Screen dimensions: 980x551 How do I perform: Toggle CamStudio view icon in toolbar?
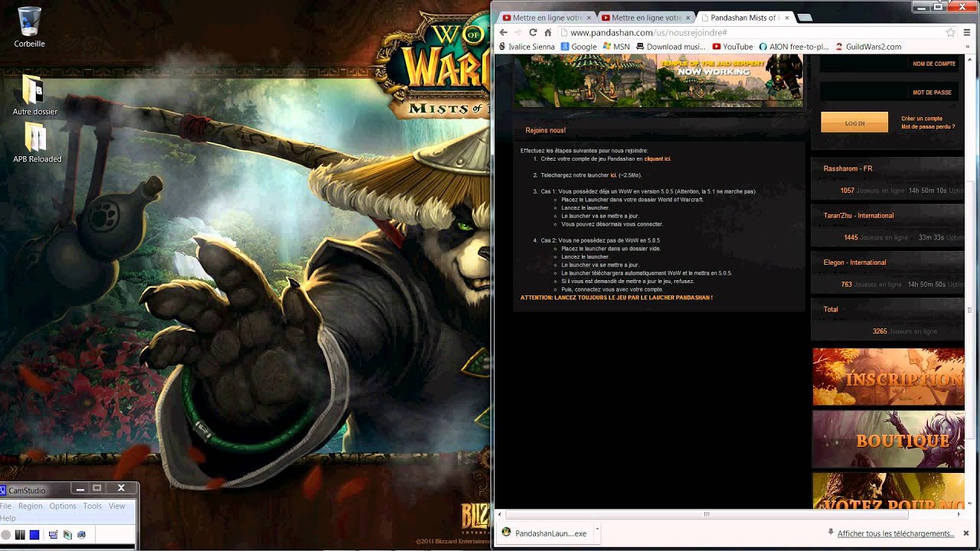53,535
